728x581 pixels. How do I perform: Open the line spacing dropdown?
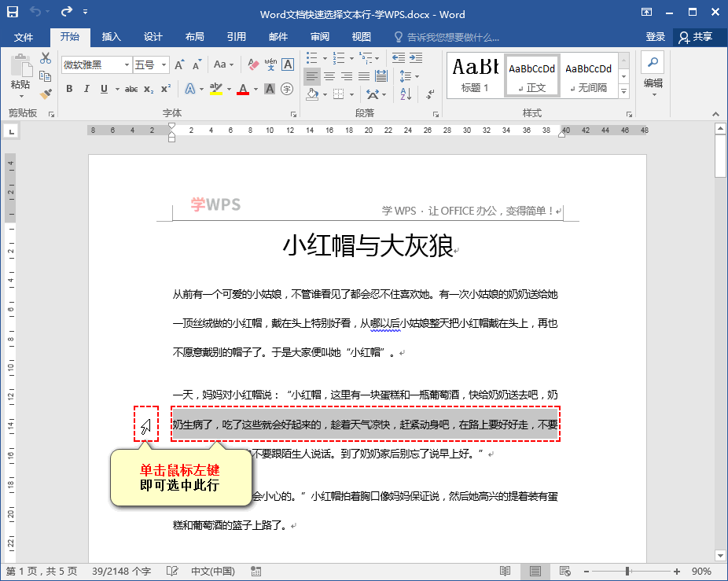409,76
